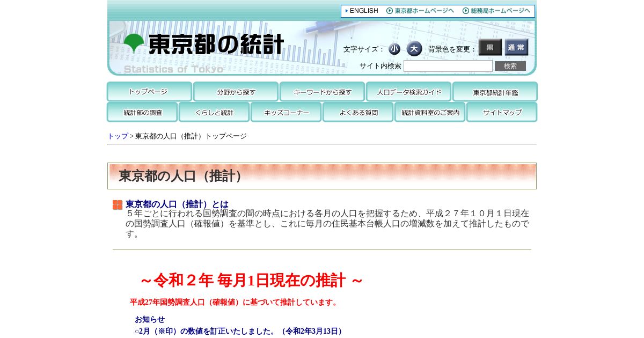
Task: Click 東京都の人口（推計）トップページ breadcrumb text
Action: click(x=191, y=136)
